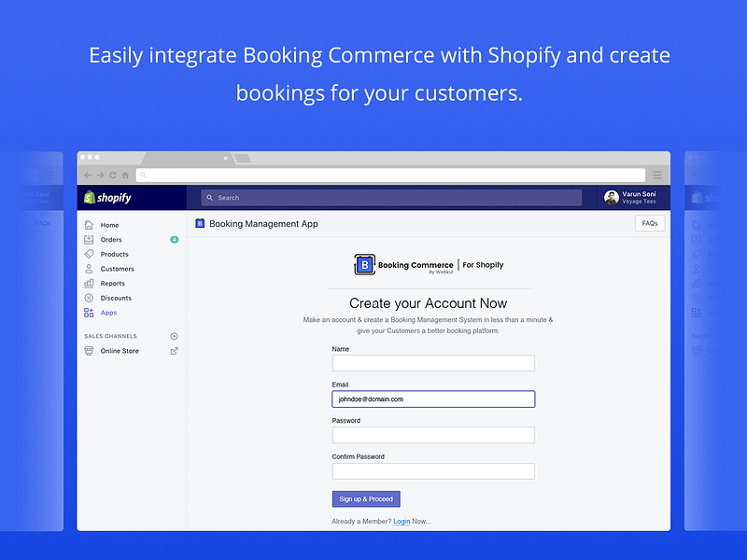
Task: Click the browser address bar
Action: [390, 175]
